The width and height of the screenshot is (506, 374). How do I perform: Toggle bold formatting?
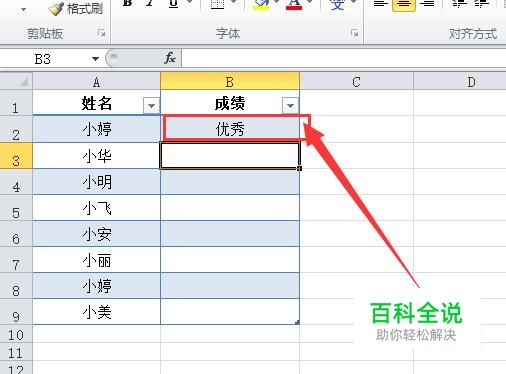127,3
